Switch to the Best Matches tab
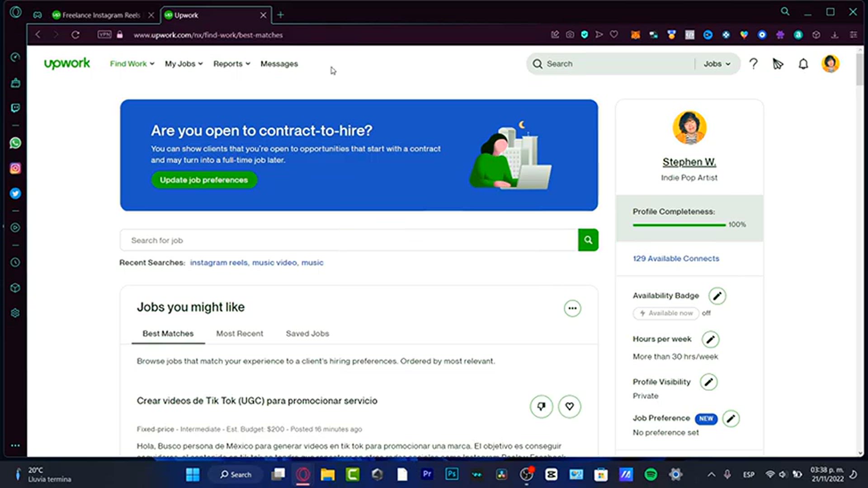The width and height of the screenshot is (868, 488). pos(168,333)
